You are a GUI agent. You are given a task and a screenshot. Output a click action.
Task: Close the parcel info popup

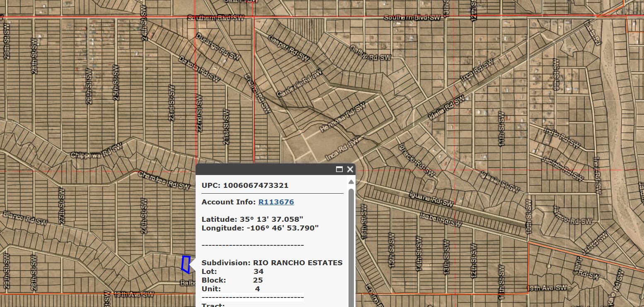(350, 169)
